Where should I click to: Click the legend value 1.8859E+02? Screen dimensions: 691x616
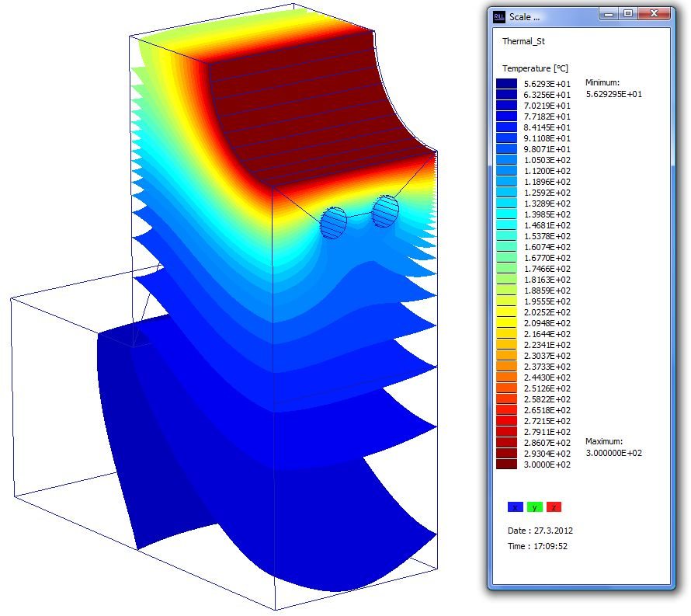pos(547,291)
